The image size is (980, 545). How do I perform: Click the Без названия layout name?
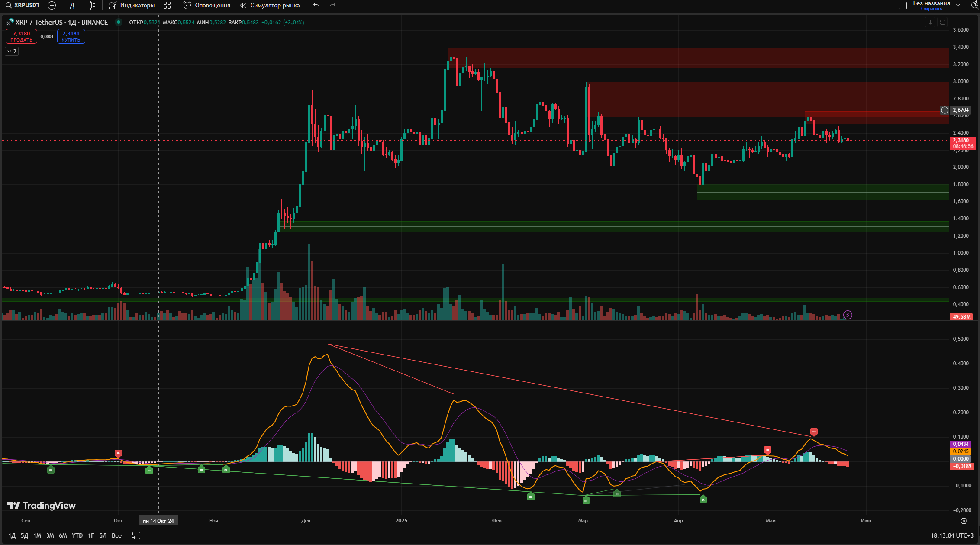[x=932, y=3]
